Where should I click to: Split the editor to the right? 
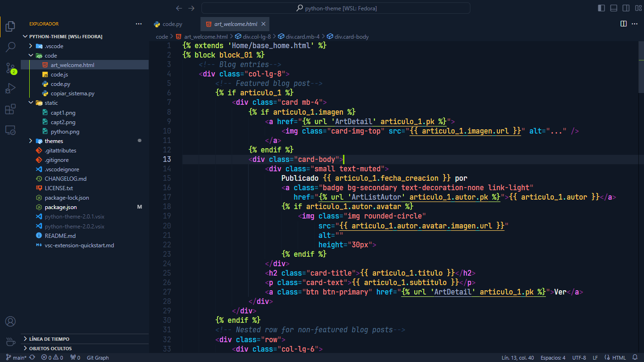coord(623,24)
